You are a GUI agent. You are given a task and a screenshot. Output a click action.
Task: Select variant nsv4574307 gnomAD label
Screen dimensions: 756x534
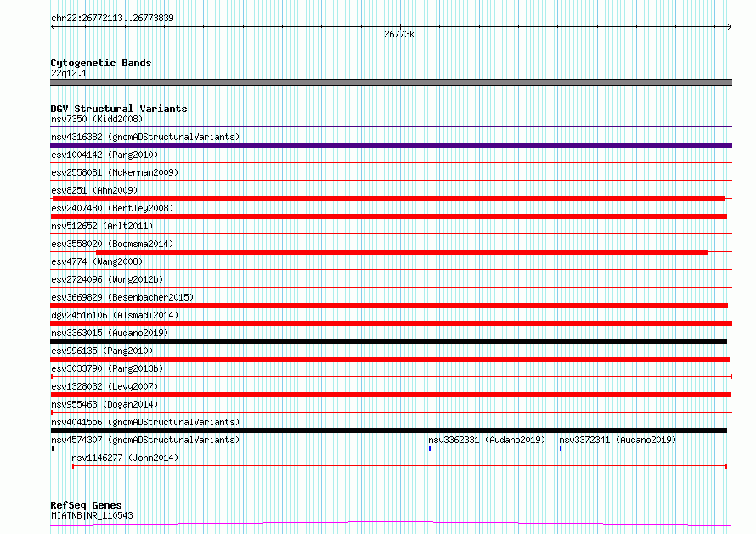[x=145, y=440]
